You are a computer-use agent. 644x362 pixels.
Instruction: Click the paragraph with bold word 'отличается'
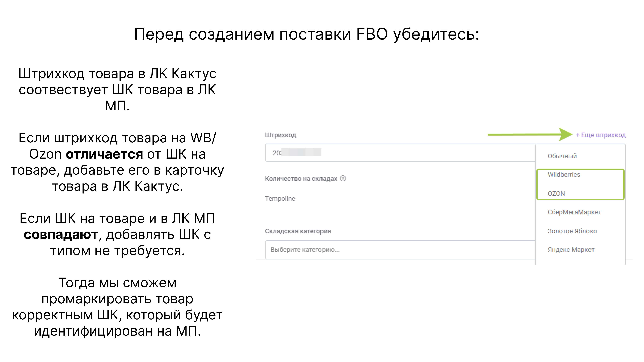[x=117, y=162]
